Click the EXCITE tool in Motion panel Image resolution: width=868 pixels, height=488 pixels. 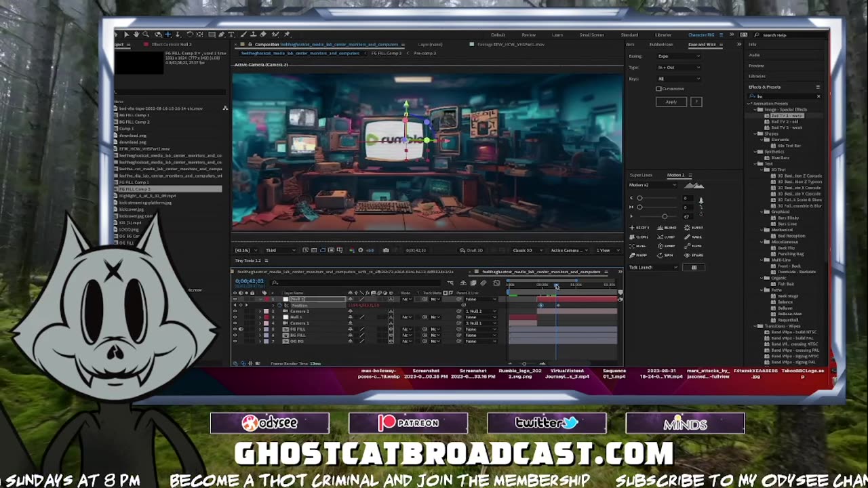639,228
